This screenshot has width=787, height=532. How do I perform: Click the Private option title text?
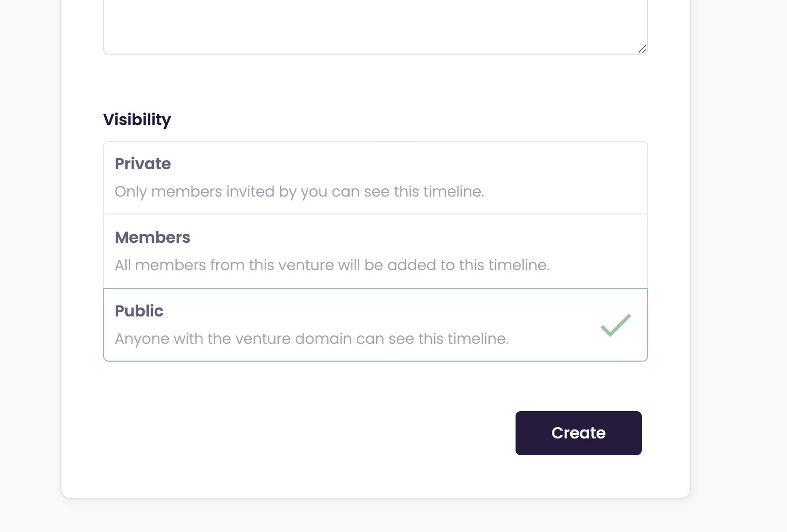click(x=143, y=164)
